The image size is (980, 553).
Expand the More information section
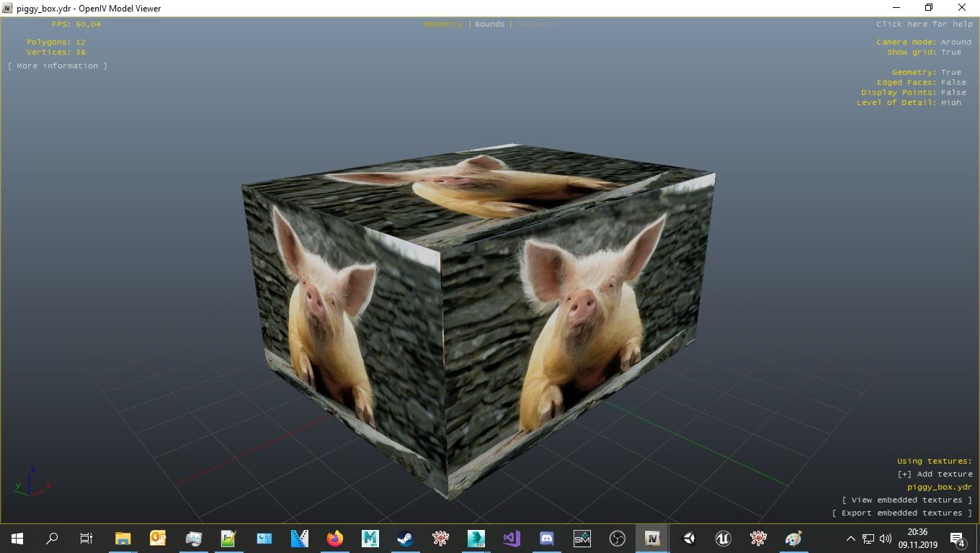[58, 66]
